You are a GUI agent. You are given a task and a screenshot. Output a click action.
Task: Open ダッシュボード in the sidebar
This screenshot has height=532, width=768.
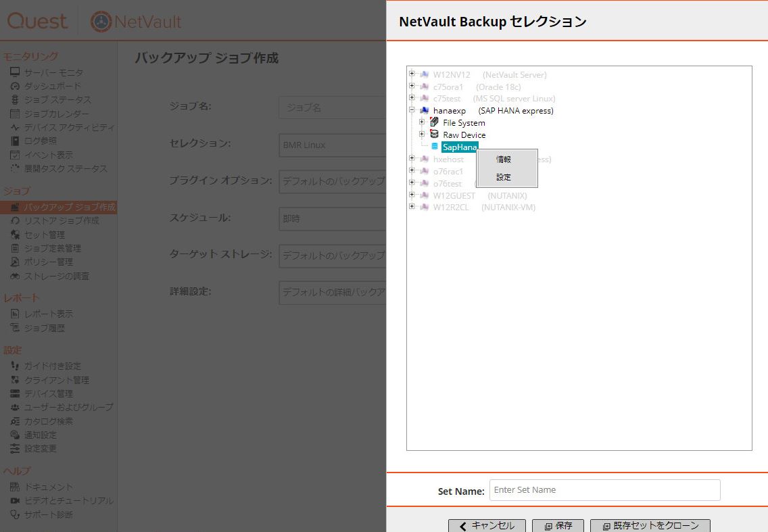click(53, 87)
